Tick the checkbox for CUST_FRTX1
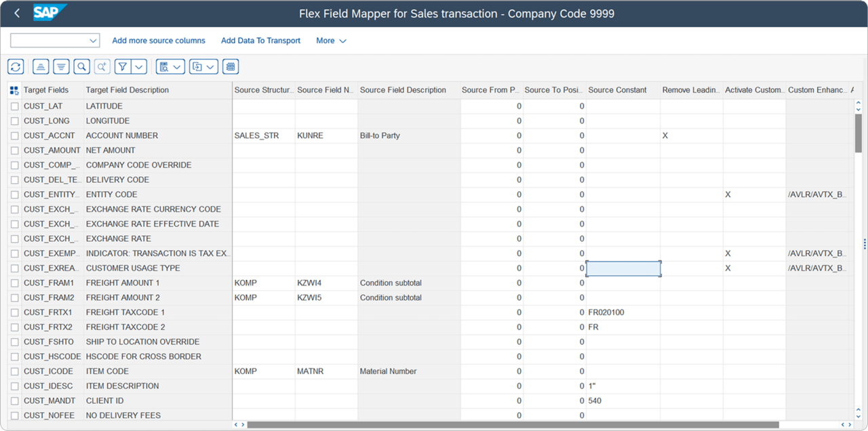The image size is (868, 431). pyautogui.click(x=14, y=312)
